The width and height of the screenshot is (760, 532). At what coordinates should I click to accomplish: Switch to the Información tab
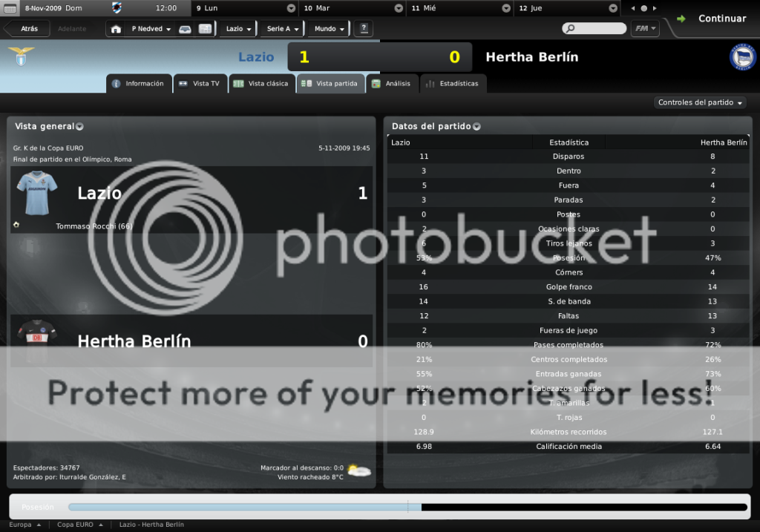click(139, 83)
